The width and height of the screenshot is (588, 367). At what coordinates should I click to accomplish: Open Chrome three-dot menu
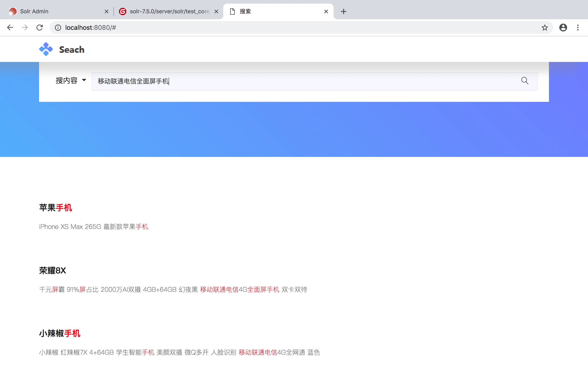click(x=578, y=28)
